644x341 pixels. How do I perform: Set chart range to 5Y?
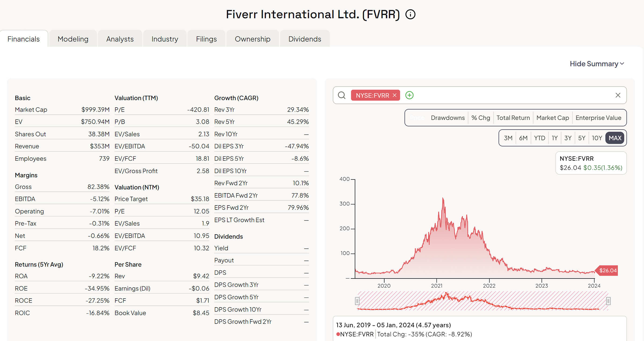pyautogui.click(x=582, y=138)
